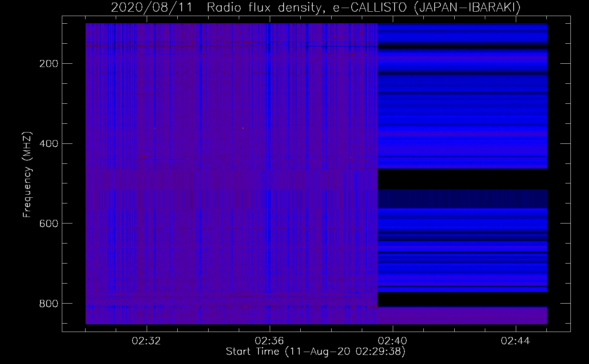589x364 pixels.
Task: Click the plot title 'Radio flux density, e-CALLISTO (JAPAN-IBARAKI)'
Action: pos(364,8)
